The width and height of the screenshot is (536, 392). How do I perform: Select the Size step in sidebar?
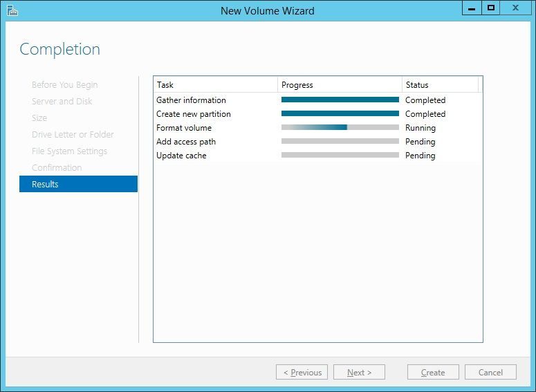[x=39, y=118]
